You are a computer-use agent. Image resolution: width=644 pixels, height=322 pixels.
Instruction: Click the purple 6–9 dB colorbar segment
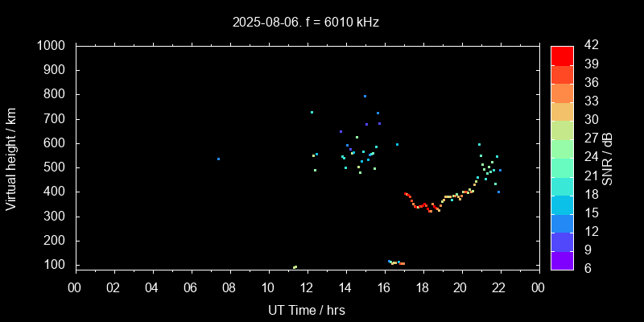[562, 259]
